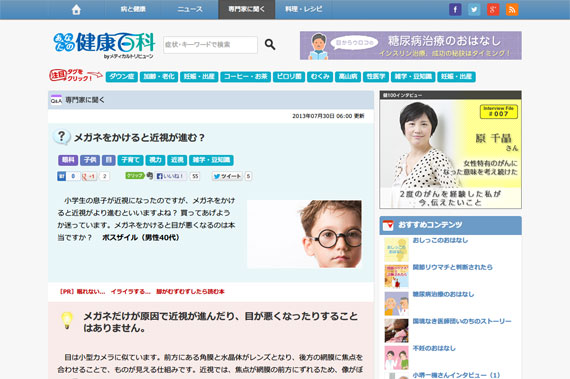Click the 健康百科 site logo
This screenshot has height=379, width=570.
tap(104, 45)
